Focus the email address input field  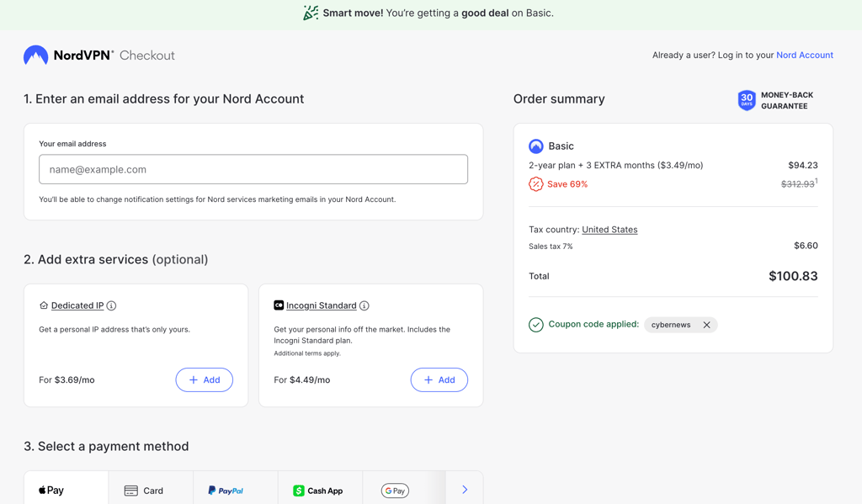(x=253, y=169)
